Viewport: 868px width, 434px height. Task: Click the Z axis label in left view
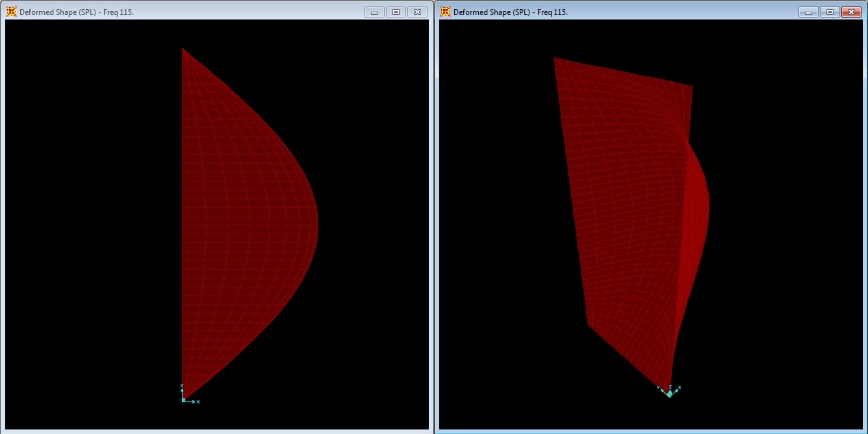pyautogui.click(x=182, y=386)
